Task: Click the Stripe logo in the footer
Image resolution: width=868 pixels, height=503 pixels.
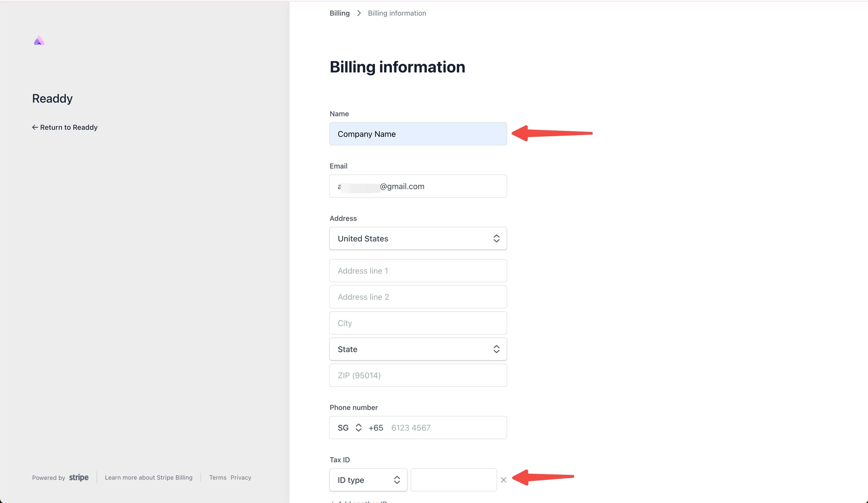Action: tap(79, 478)
